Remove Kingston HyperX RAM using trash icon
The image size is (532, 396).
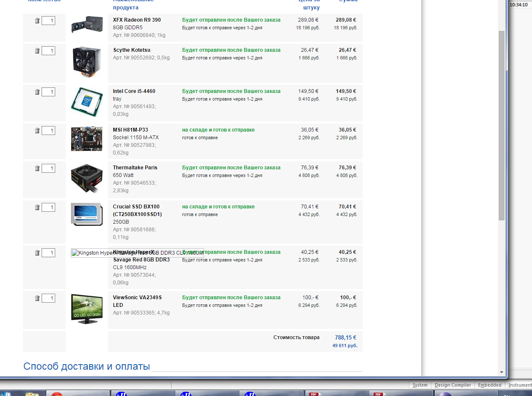point(37,253)
